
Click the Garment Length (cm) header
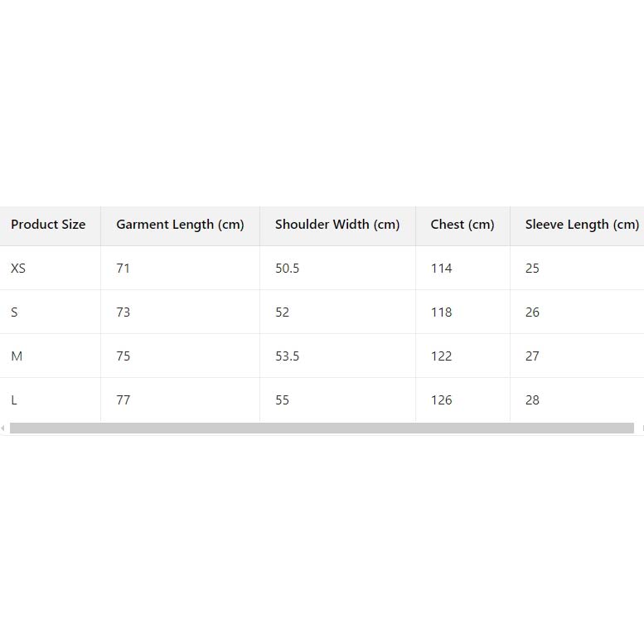pos(180,225)
